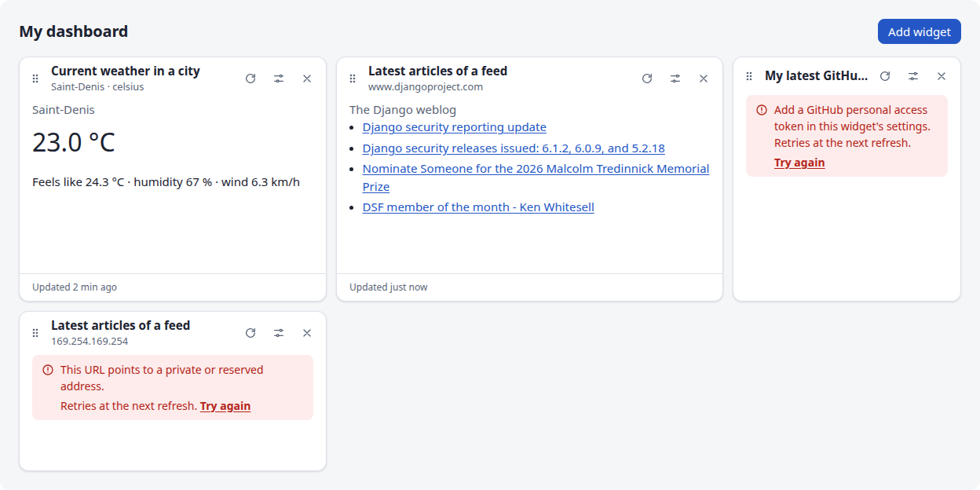
Task: Click the My dashboard heading
Action: tap(74, 31)
